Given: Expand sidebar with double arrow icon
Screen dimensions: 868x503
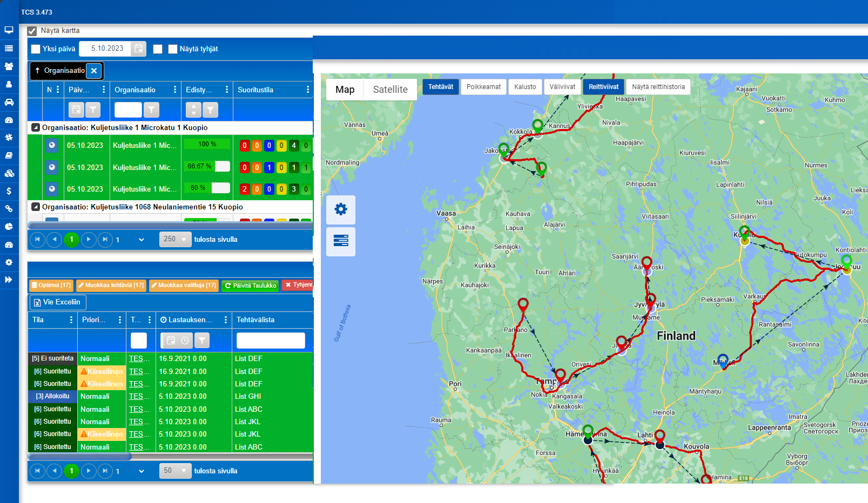Looking at the screenshot, I should pos(9,280).
